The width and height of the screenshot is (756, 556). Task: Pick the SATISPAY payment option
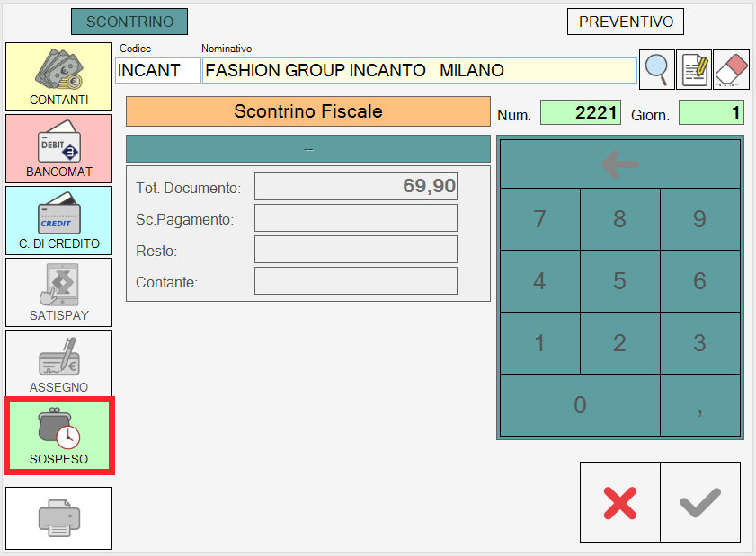click(58, 292)
